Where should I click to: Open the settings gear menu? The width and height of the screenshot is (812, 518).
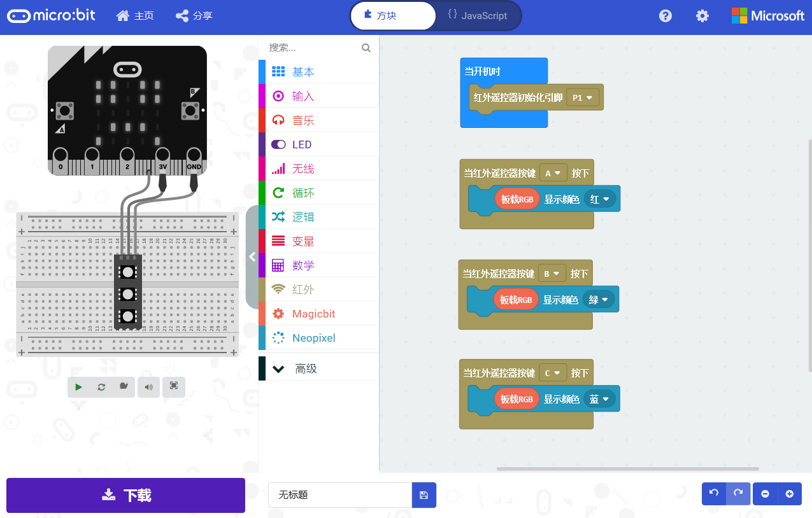click(702, 16)
